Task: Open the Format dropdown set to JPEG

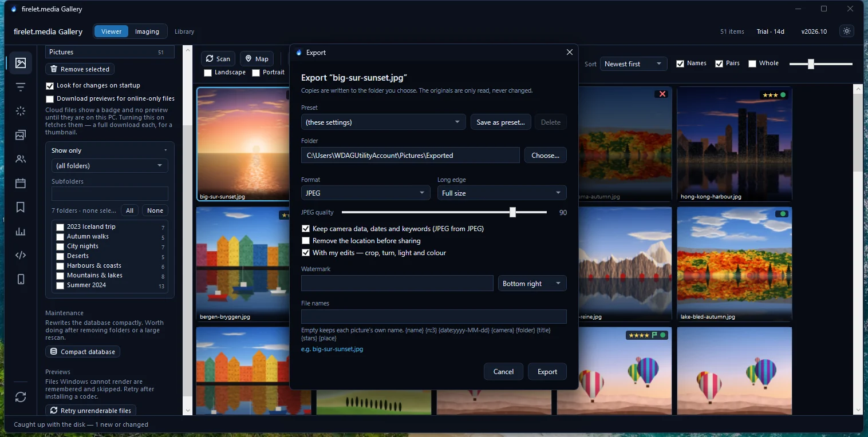Action: tap(365, 193)
